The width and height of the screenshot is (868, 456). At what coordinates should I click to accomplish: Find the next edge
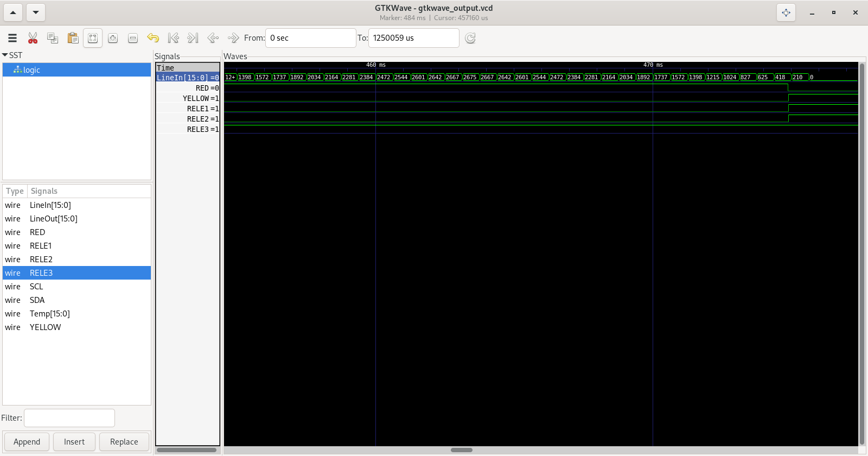[233, 38]
